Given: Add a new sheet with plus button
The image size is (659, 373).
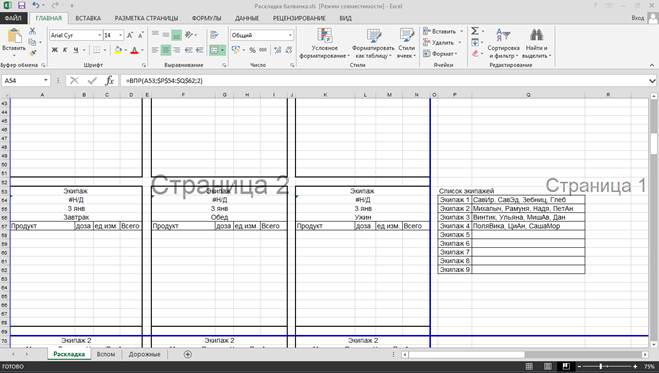Looking at the screenshot, I should pyautogui.click(x=188, y=354).
